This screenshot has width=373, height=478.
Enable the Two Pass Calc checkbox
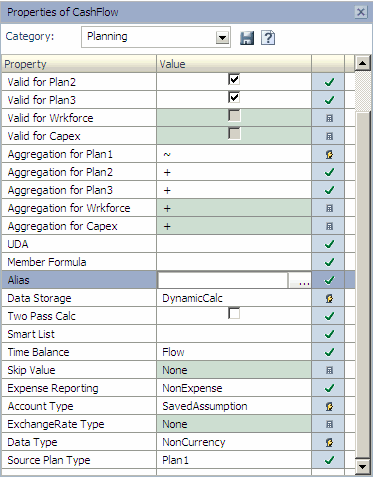tap(234, 314)
